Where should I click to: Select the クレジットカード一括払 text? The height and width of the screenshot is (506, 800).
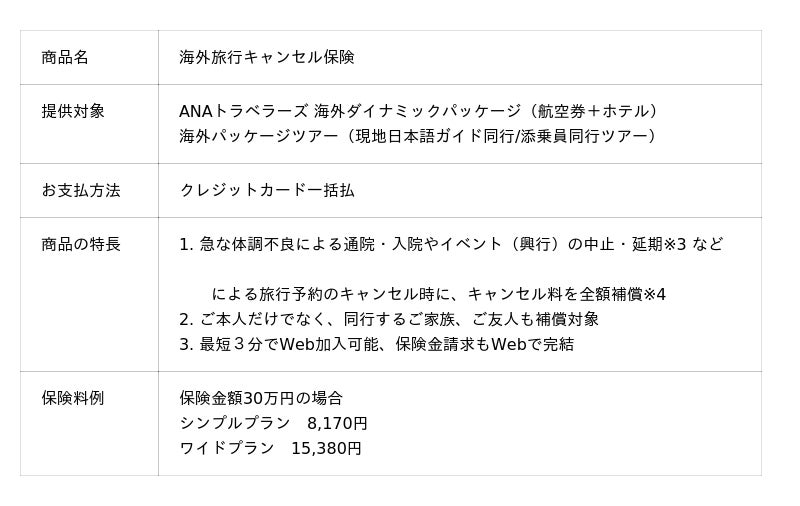coord(267,190)
